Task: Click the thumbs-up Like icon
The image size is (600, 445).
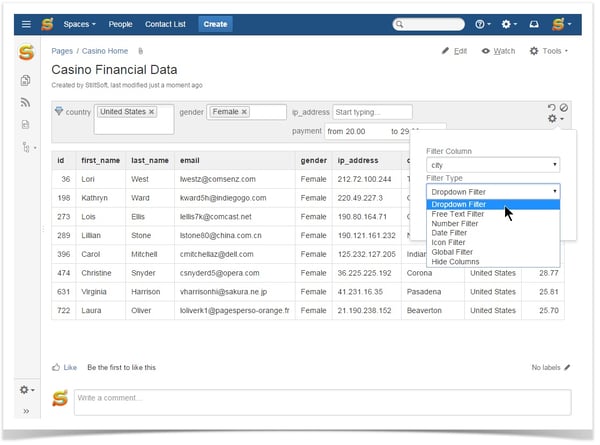Action: click(56, 367)
